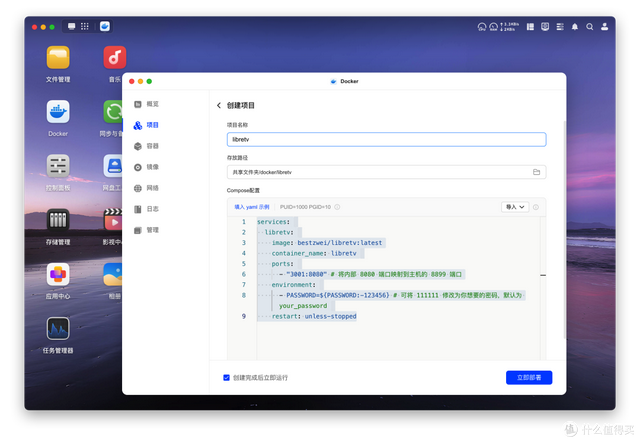Click the 立即部署 button
Viewport: 640px width, 443px height.
click(528, 377)
